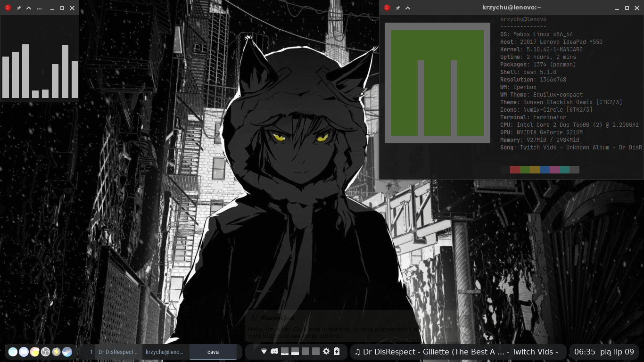This screenshot has width=644, height=362.
Task: Close the krzychu@lenovo terminal window
Action: (636, 8)
